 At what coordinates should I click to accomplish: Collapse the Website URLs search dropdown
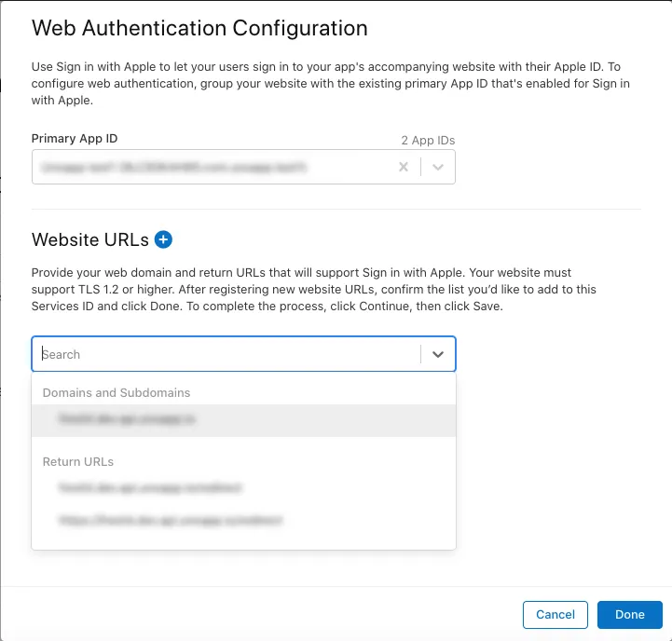(437, 354)
